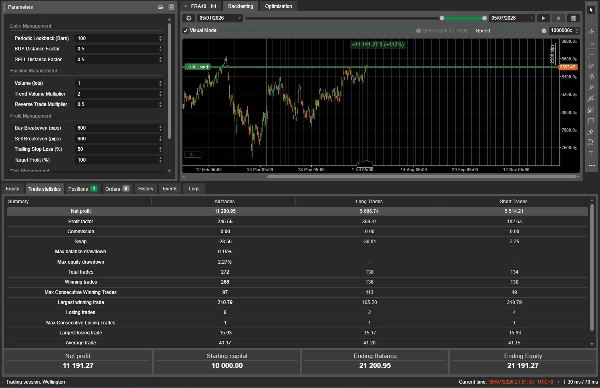
Task: Select the Total trades row
Action: 297,272
